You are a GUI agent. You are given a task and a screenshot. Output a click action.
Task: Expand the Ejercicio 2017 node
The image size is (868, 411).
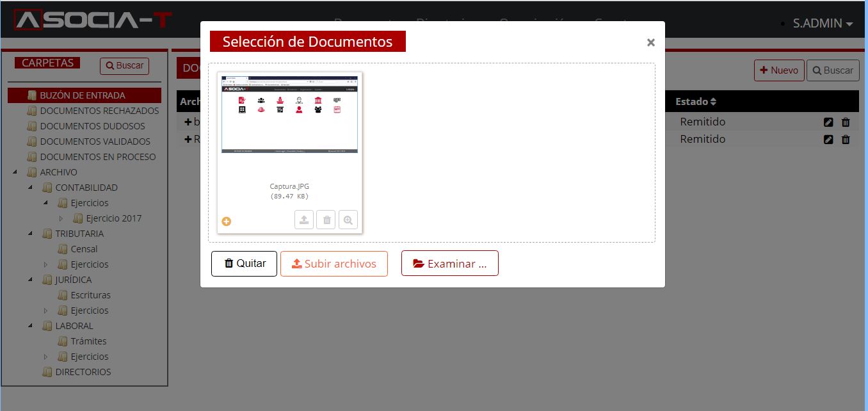[x=61, y=218]
